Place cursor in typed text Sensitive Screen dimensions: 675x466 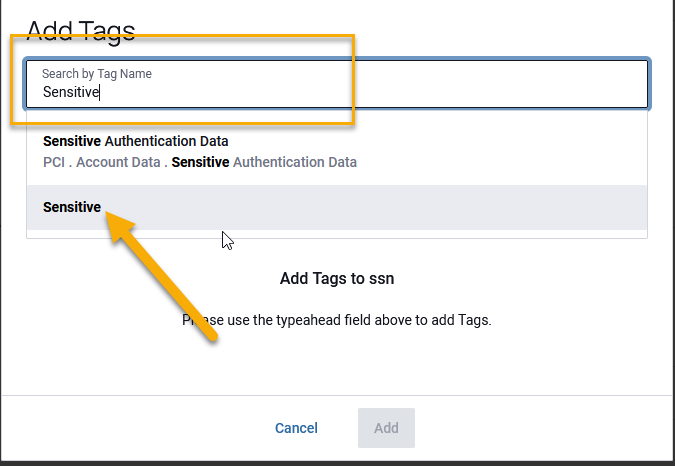[71, 92]
